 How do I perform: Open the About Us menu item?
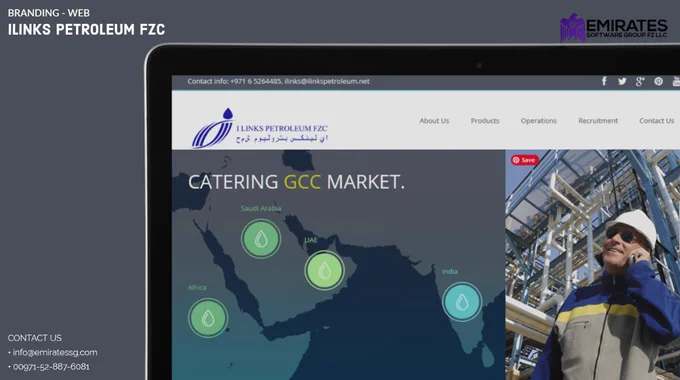coord(434,121)
